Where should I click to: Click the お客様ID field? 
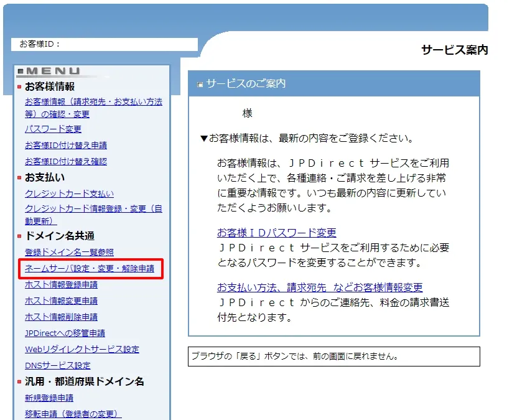(105, 44)
